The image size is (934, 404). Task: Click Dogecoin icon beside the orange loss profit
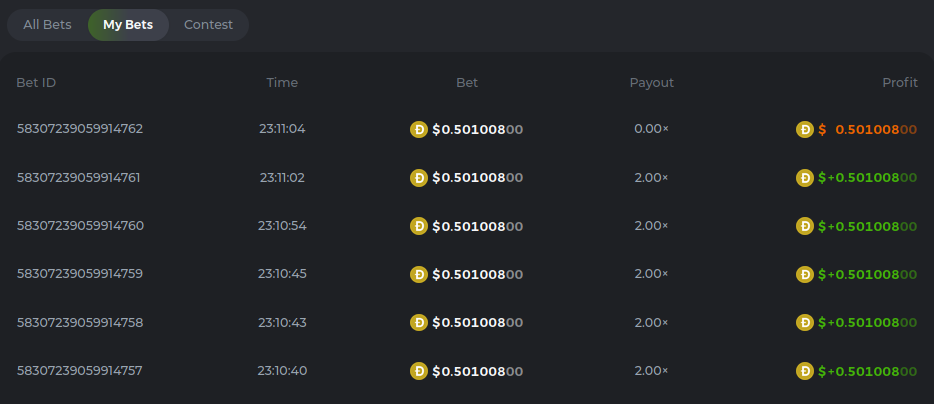point(804,129)
